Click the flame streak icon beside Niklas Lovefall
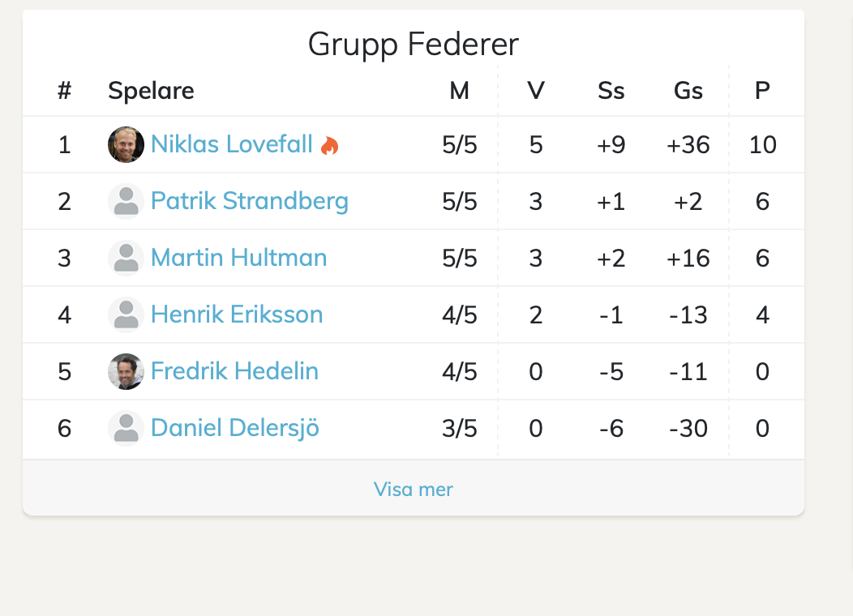 tap(328, 146)
